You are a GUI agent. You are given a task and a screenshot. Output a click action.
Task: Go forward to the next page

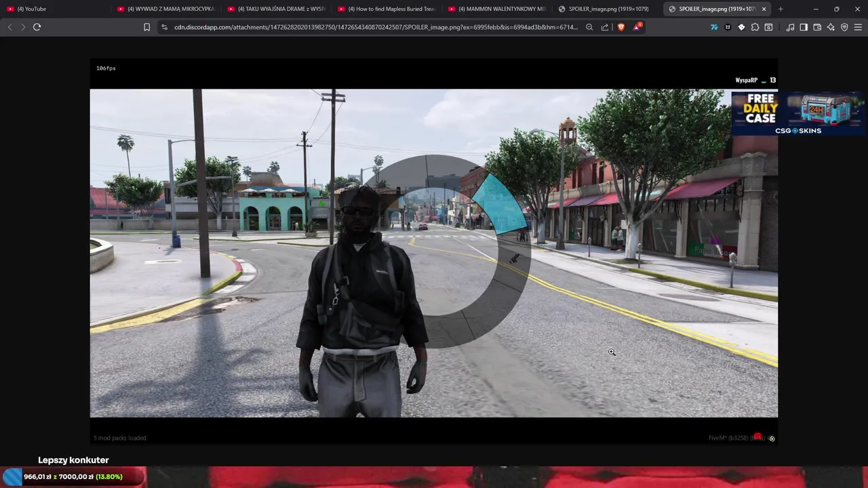[x=22, y=27]
